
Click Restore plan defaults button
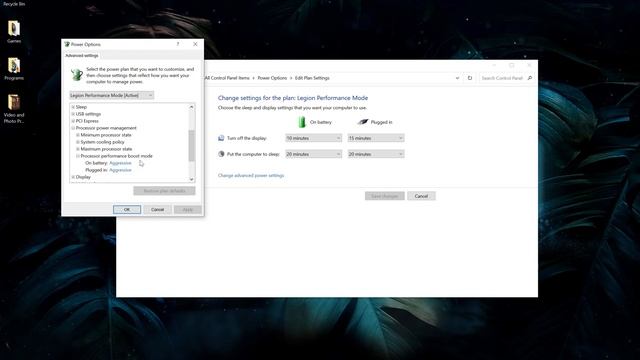coord(164,191)
